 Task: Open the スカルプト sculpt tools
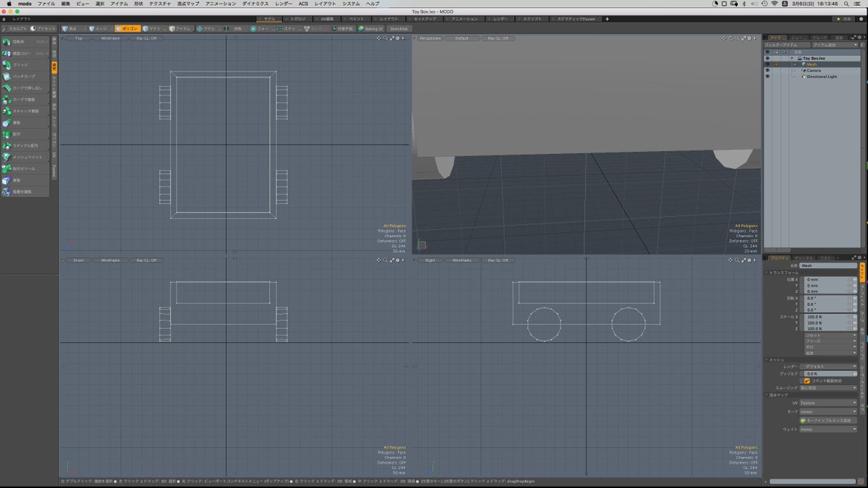[x=14, y=28]
